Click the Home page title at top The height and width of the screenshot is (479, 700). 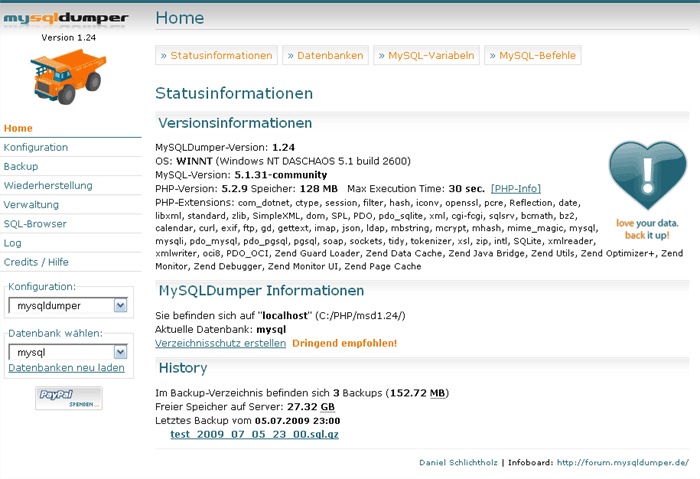[180, 18]
